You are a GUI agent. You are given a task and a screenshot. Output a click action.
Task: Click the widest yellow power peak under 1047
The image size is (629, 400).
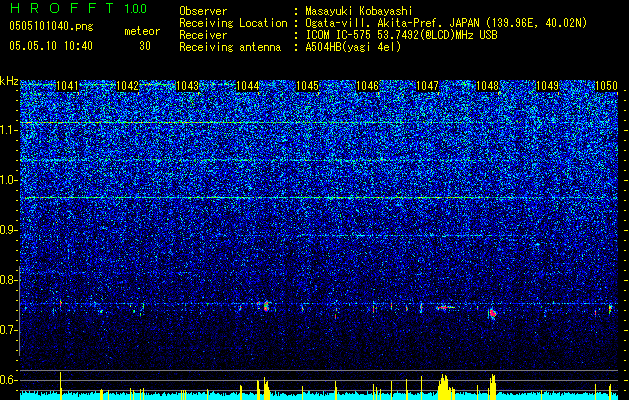click(x=444, y=387)
